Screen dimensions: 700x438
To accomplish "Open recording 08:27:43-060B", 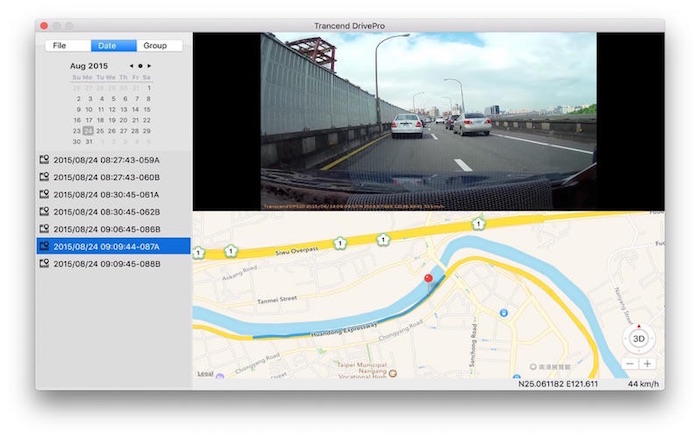I will tap(114, 177).
